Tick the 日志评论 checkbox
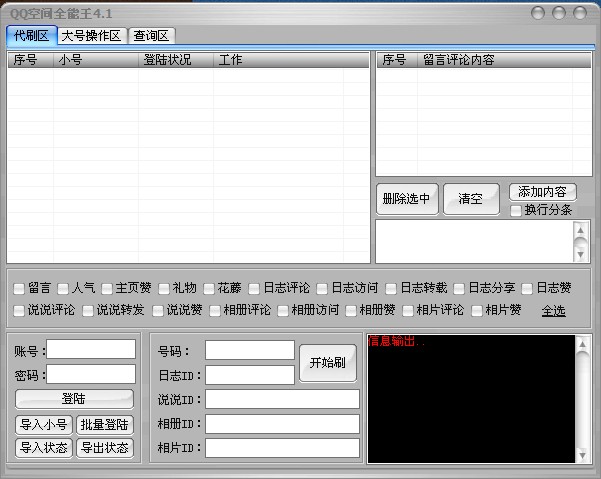This screenshot has height=479, width=601. (254, 288)
